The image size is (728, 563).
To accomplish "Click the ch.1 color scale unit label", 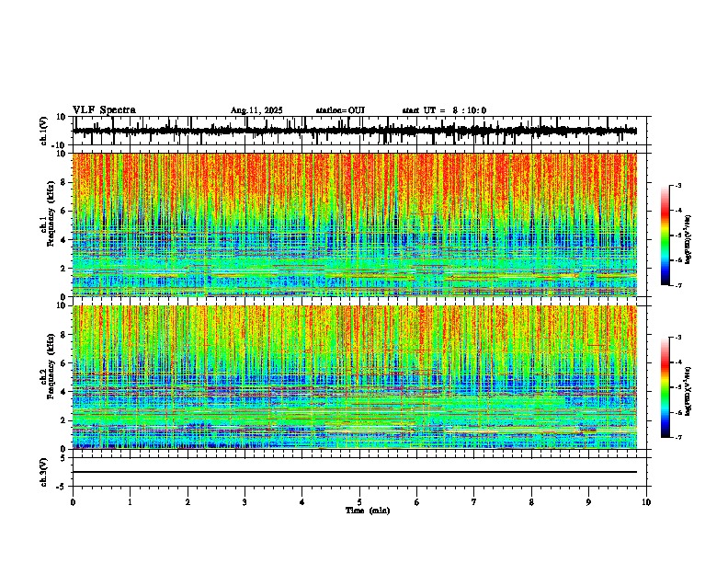I will tap(688, 239).
